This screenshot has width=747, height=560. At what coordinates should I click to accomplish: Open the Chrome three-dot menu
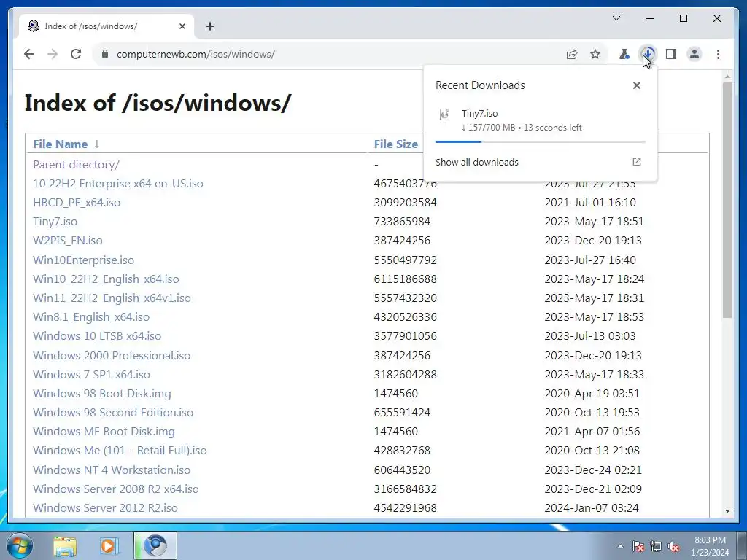tap(718, 54)
